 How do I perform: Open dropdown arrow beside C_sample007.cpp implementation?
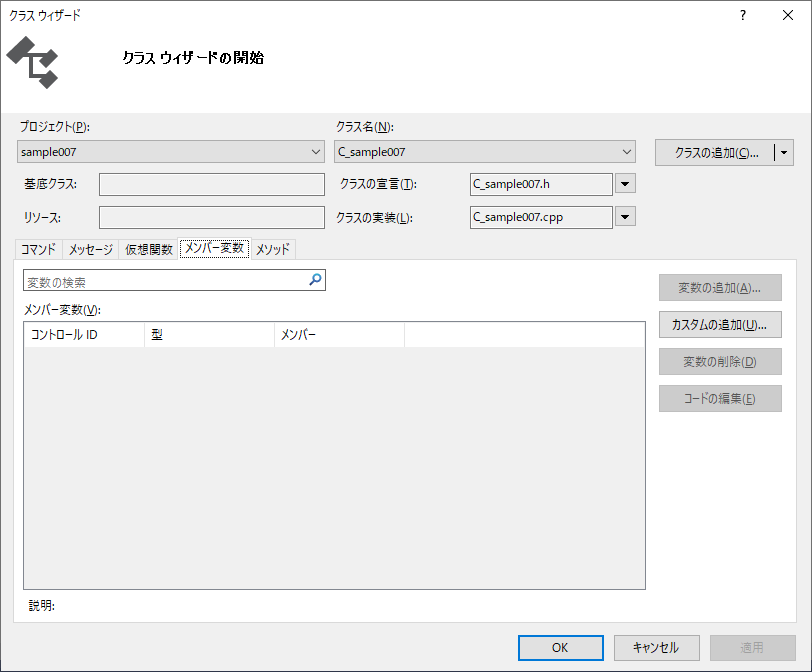625,217
